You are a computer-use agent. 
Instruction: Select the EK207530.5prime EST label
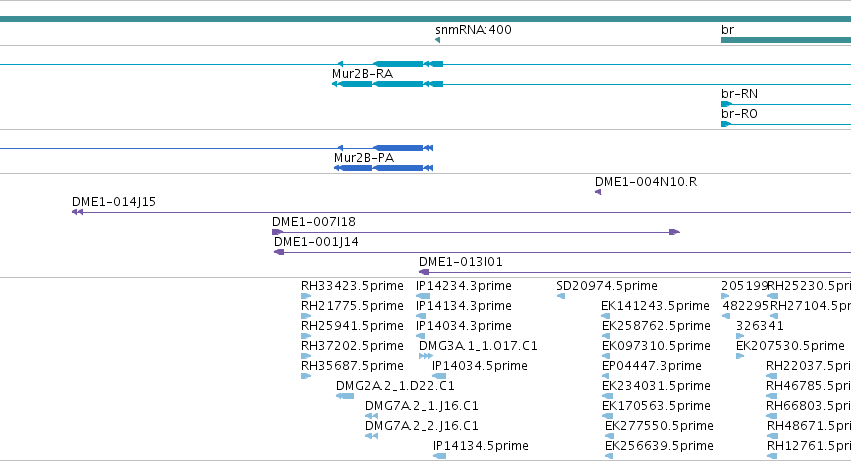[790, 346]
